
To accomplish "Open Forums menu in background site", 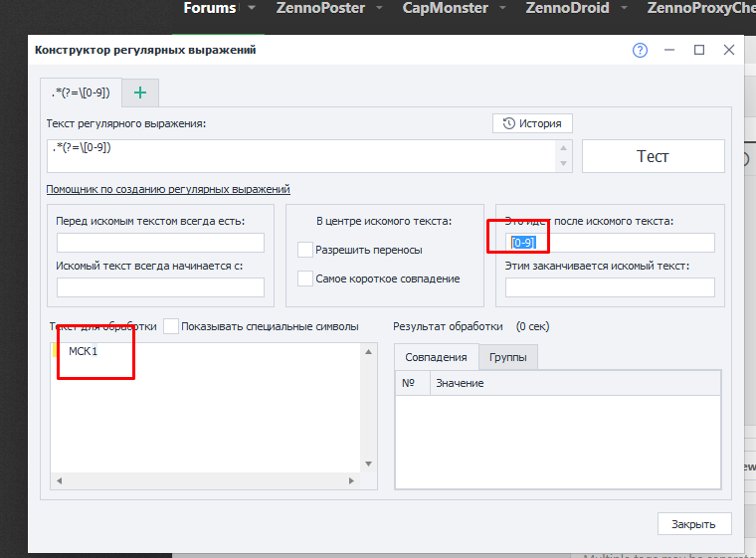I will click(209, 8).
